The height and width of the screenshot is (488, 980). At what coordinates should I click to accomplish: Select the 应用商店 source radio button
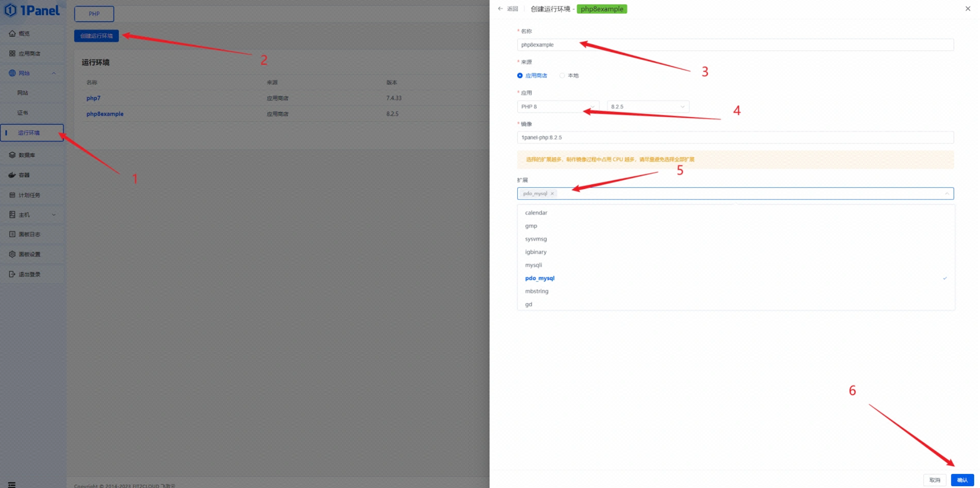(520, 76)
